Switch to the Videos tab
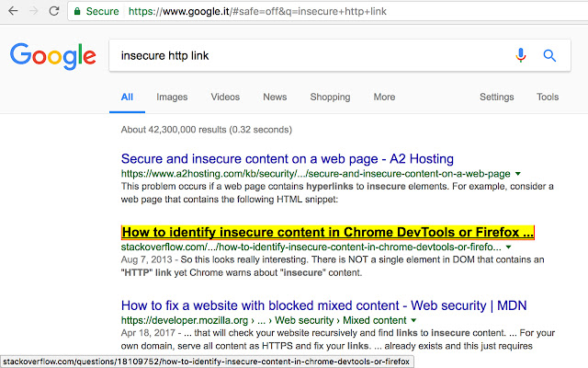The image size is (588, 368). [x=225, y=97]
